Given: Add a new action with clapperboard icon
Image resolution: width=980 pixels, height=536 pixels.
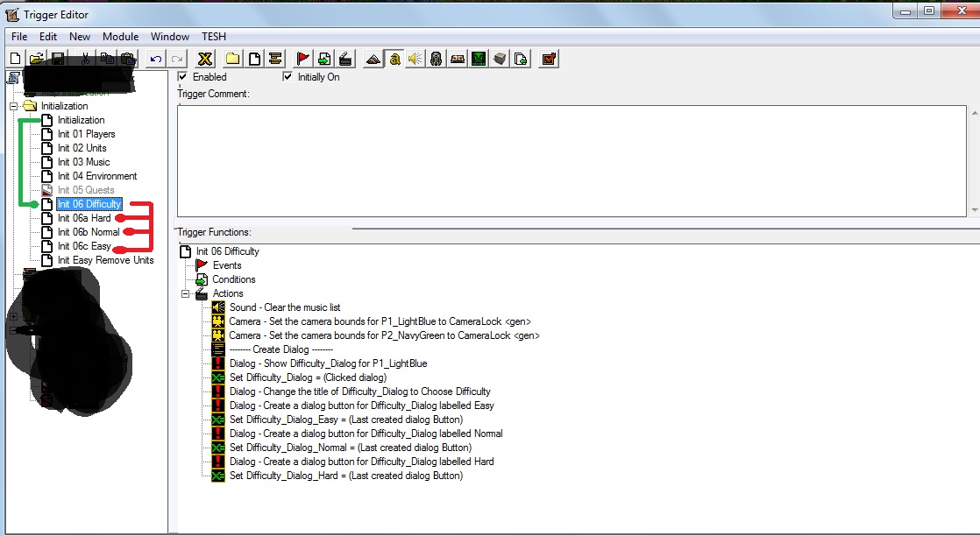Looking at the screenshot, I should [345, 59].
